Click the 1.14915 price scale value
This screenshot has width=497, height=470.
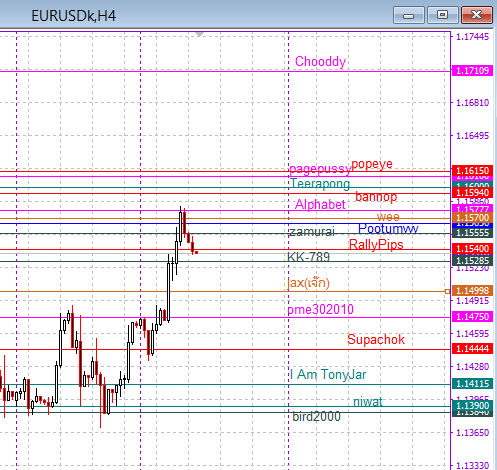point(472,301)
